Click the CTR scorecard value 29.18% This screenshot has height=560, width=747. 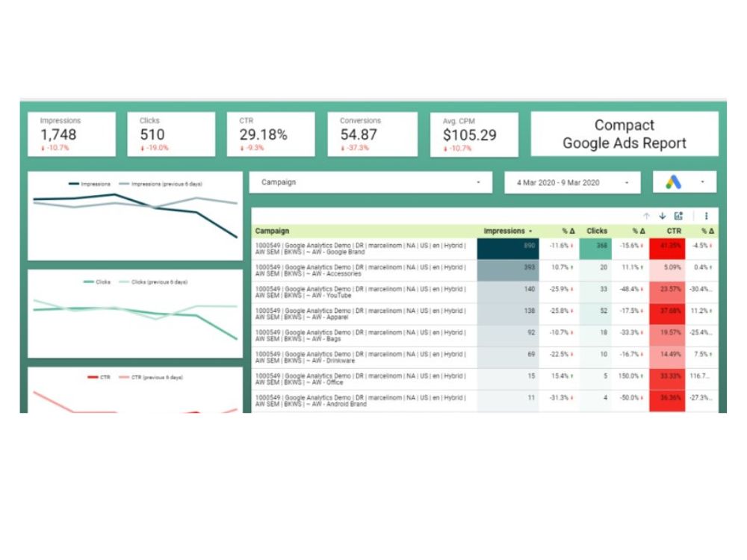point(263,134)
